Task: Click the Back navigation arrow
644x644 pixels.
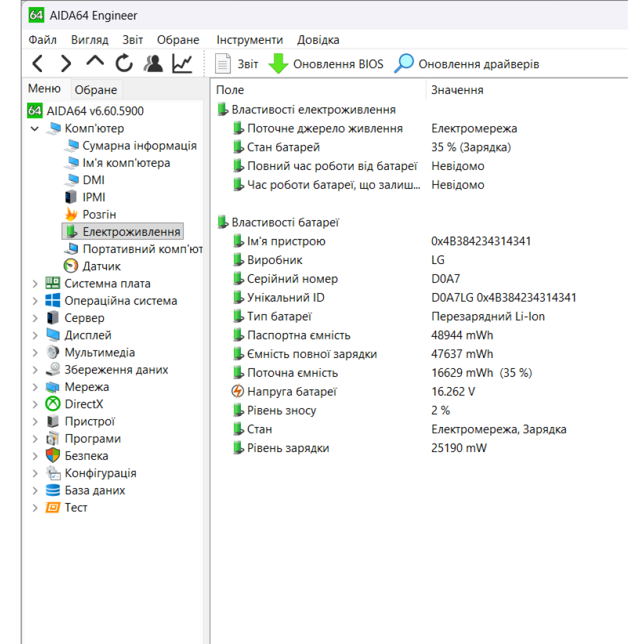Action: 38,63
